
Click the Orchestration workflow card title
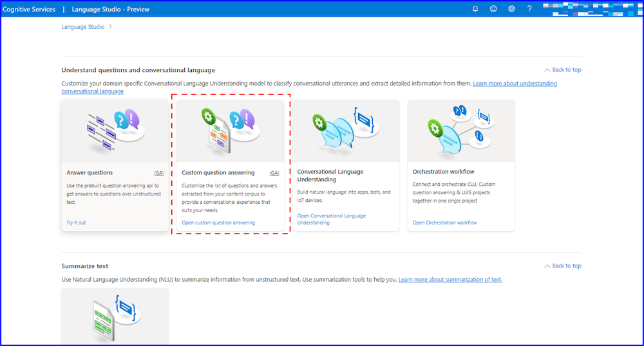pos(444,171)
